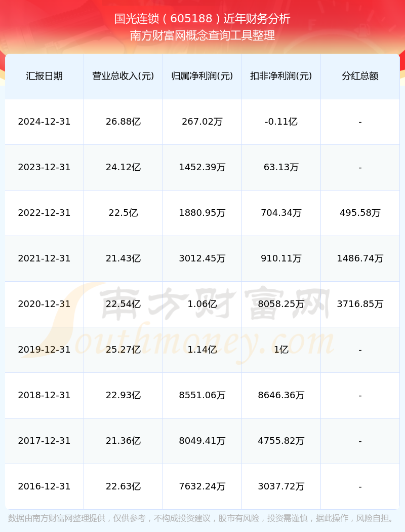405x532 pixels.
Task: Click the value 63.13万
Action: (x=281, y=167)
